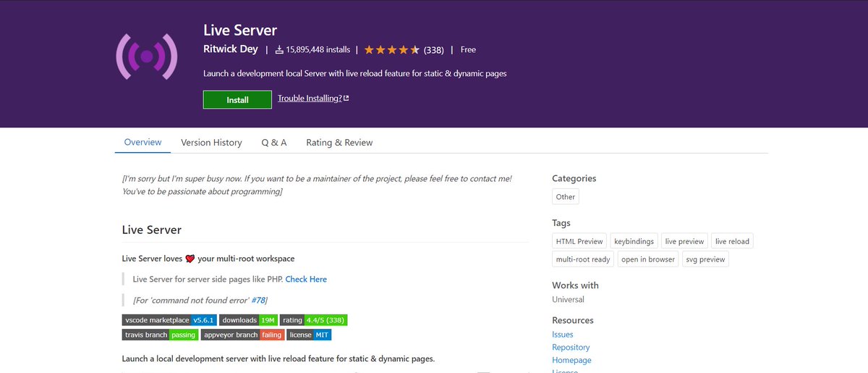Click the banner description about live reload

pyautogui.click(x=355, y=74)
